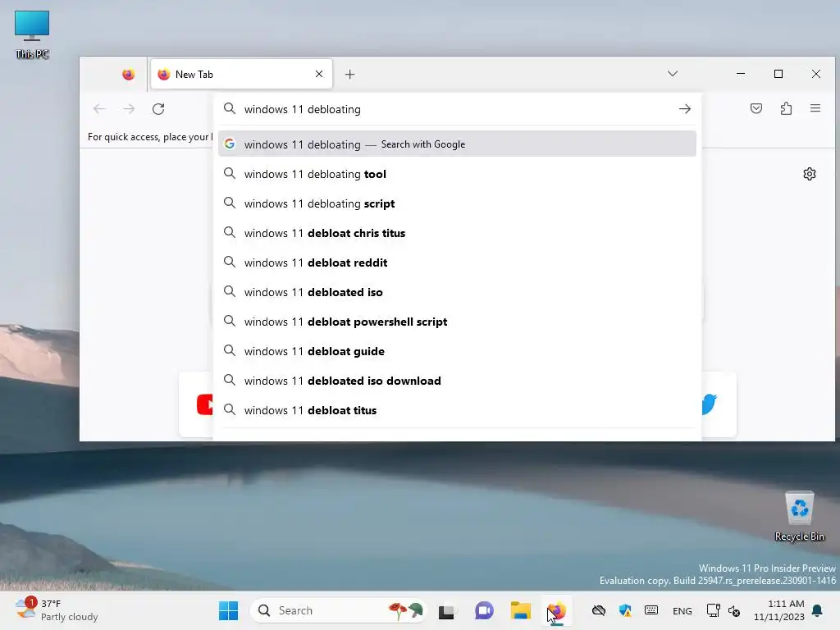This screenshot has height=630, width=840.
Task: Open the muted volume tray icon
Action: point(734,610)
